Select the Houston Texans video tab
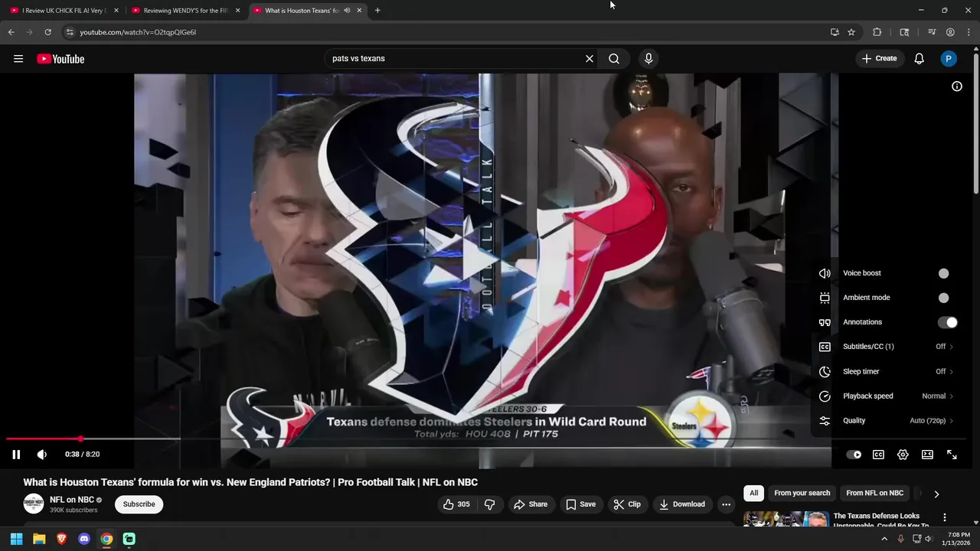The width and height of the screenshot is (980, 551). [x=301, y=11]
